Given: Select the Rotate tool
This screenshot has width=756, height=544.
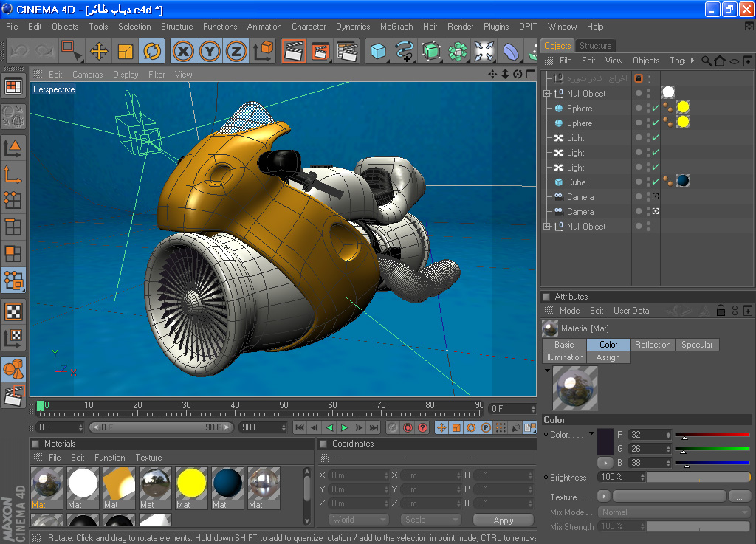Looking at the screenshot, I should tap(152, 51).
